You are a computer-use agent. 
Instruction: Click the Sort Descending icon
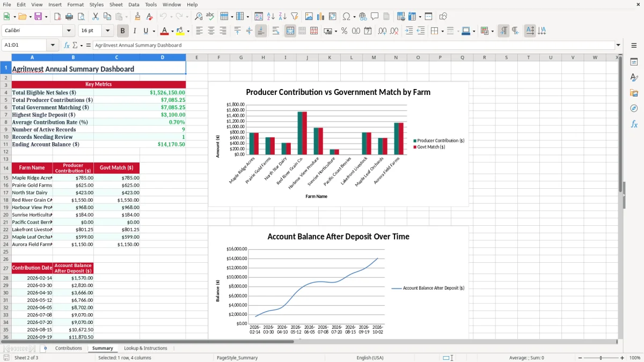click(282, 17)
